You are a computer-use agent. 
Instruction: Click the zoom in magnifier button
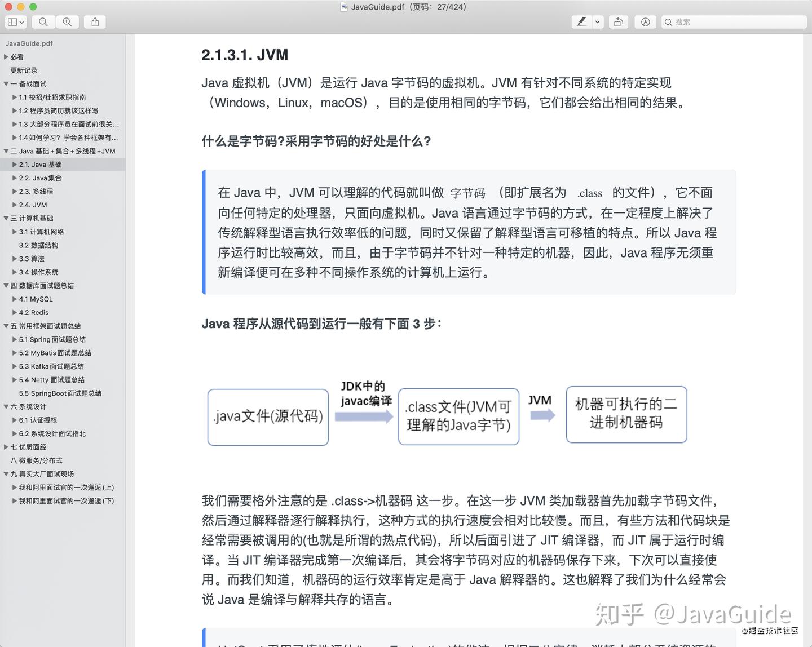67,22
